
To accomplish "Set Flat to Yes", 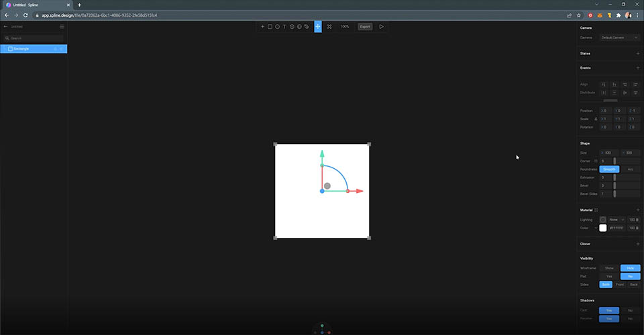I will 609,276.
